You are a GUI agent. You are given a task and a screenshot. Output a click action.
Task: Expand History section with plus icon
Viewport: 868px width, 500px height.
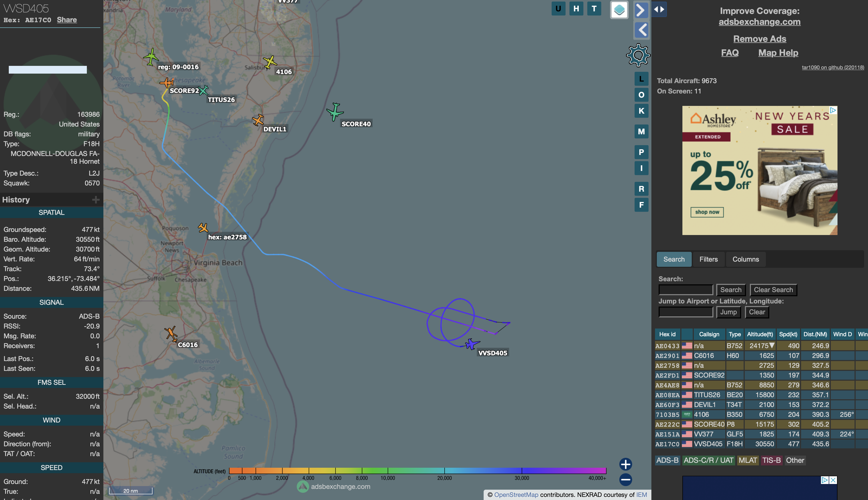(96, 200)
